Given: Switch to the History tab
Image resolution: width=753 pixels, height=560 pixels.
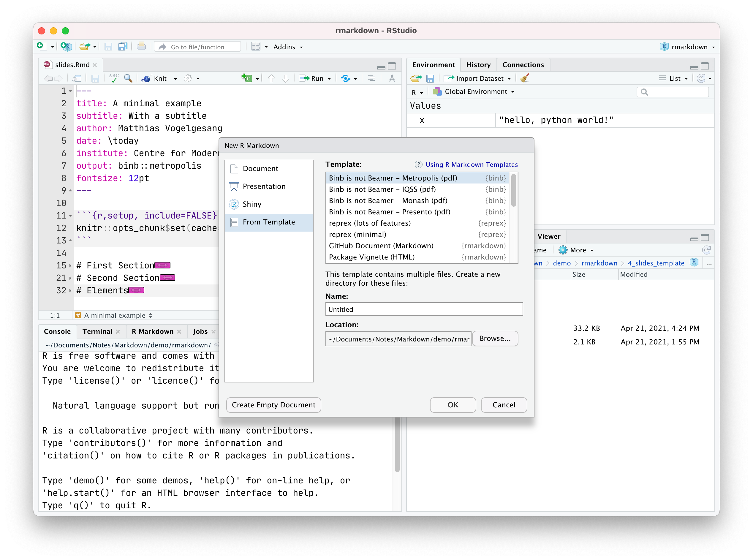Looking at the screenshot, I should tap(478, 65).
